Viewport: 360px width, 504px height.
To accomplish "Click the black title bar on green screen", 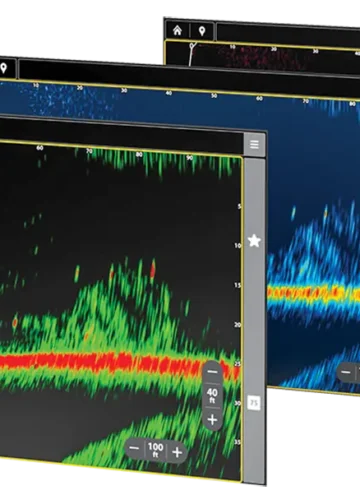I will [x=121, y=133].
